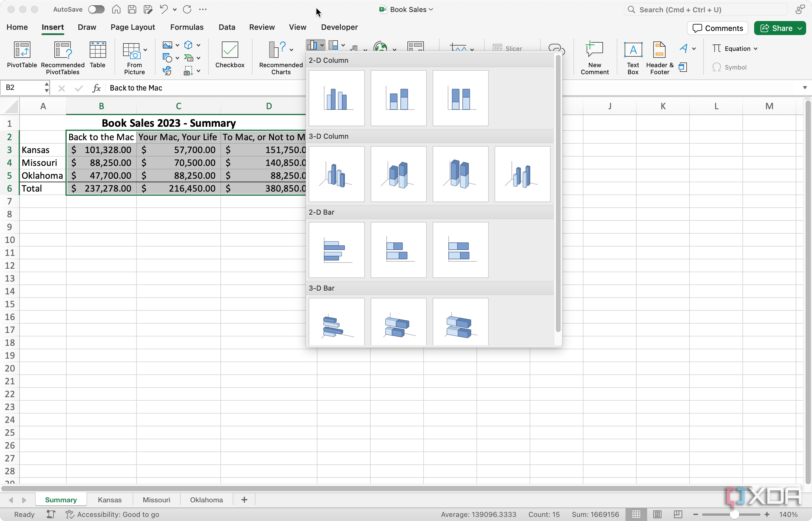Click Header & Footer icon
Screen dimensions: 812x521
pyautogui.click(x=660, y=58)
